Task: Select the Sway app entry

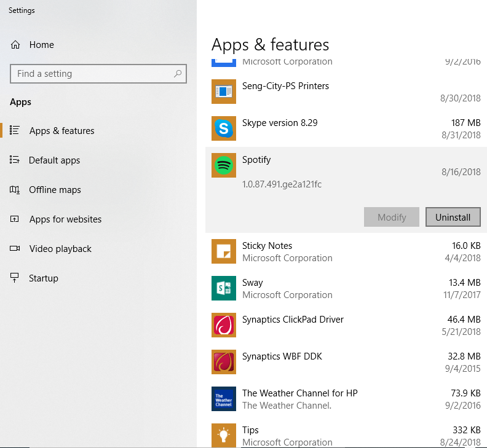Action: click(x=346, y=288)
